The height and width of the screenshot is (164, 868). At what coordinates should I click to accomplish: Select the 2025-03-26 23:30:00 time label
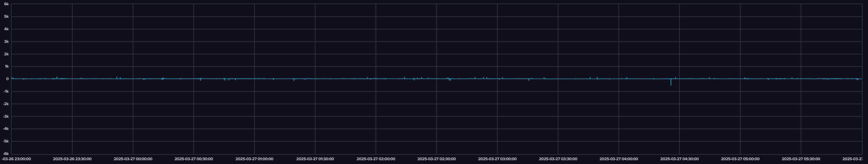[72, 159]
